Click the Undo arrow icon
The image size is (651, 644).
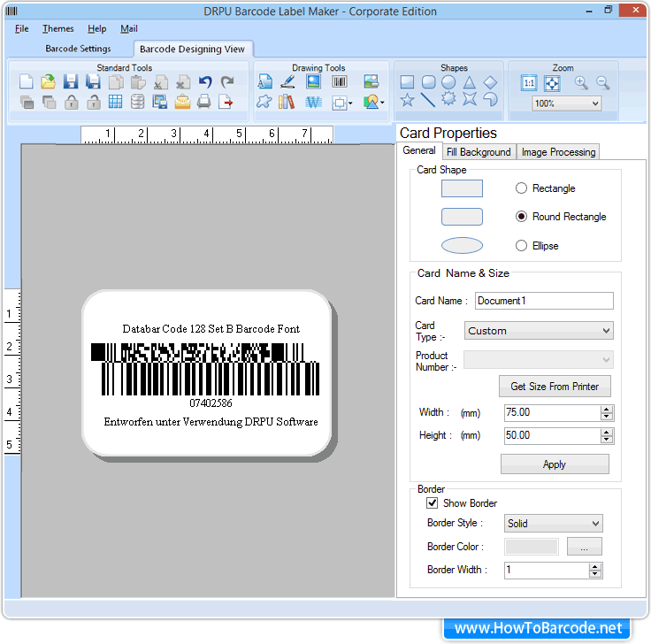[205, 82]
